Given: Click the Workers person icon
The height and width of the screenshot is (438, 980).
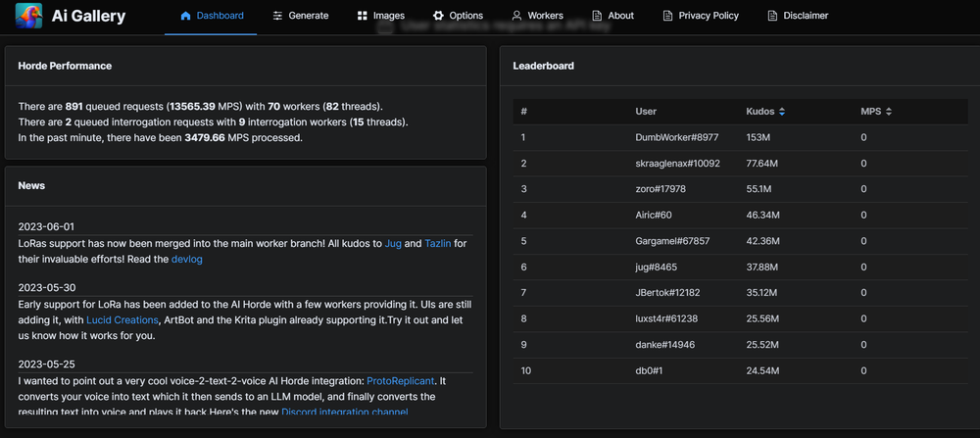Looking at the screenshot, I should [x=516, y=16].
